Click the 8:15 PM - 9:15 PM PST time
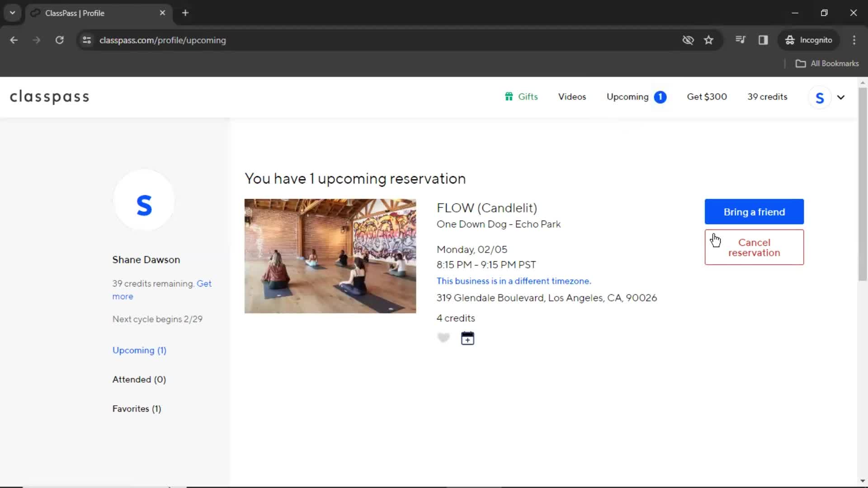The height and width of the screenshot is (488, 868). click(486, 265)
